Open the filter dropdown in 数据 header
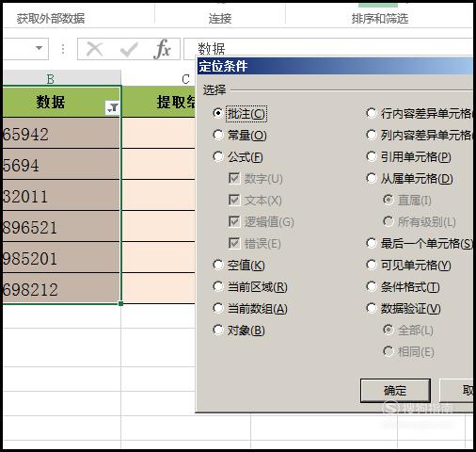 click(x=112, y=107)
